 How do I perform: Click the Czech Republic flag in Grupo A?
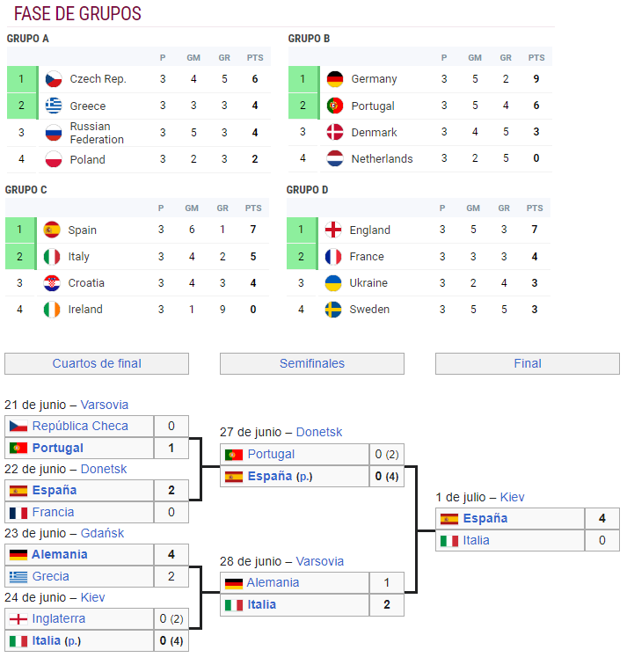pyautogui.click(x=54, y=79)
